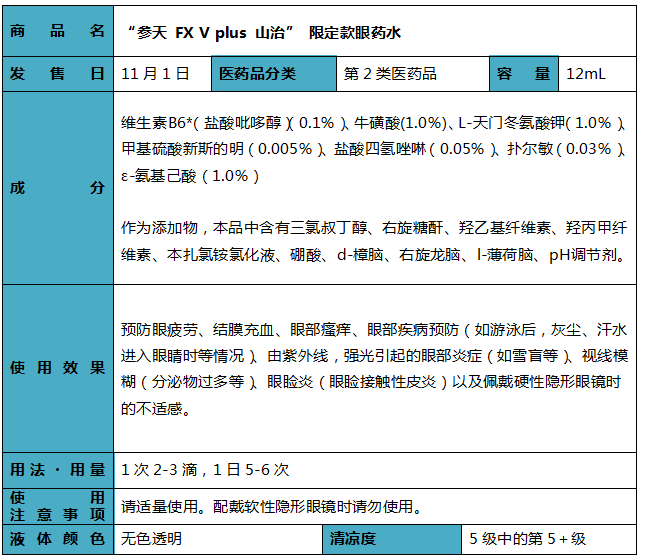Click the caution text 请适量使用
This screenshot has width=645, height=560.
click(159, 507)
